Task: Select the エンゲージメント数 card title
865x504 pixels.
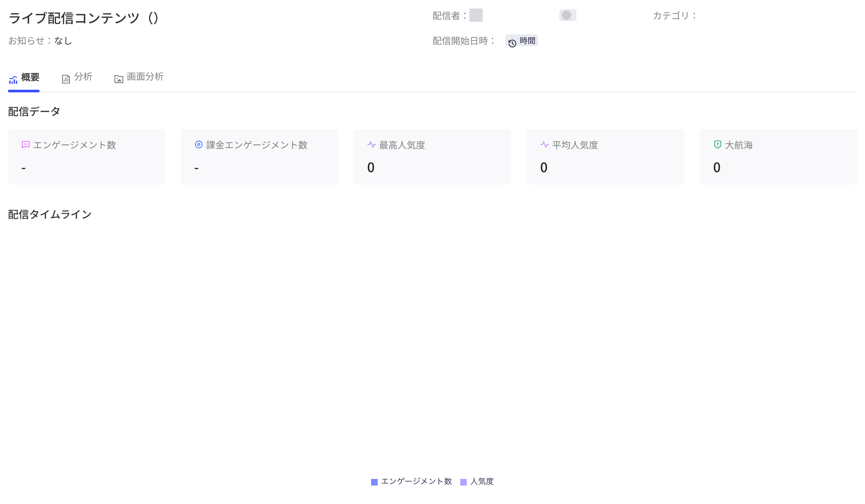Action: coord(75,145)
